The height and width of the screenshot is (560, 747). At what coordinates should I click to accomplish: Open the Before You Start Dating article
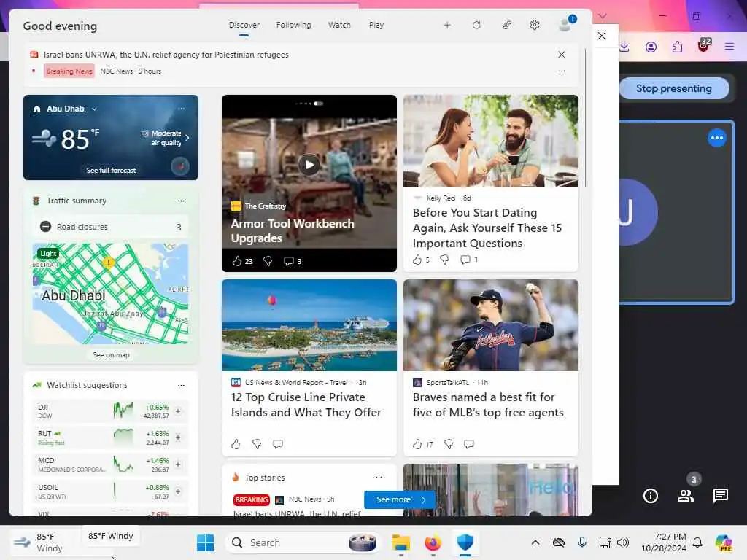click(487, 227)
